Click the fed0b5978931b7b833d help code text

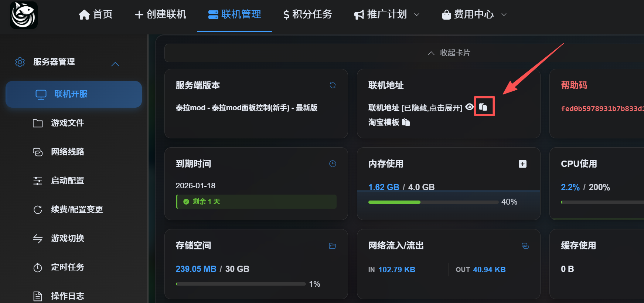pyautogui.click(x=602, y=108)
